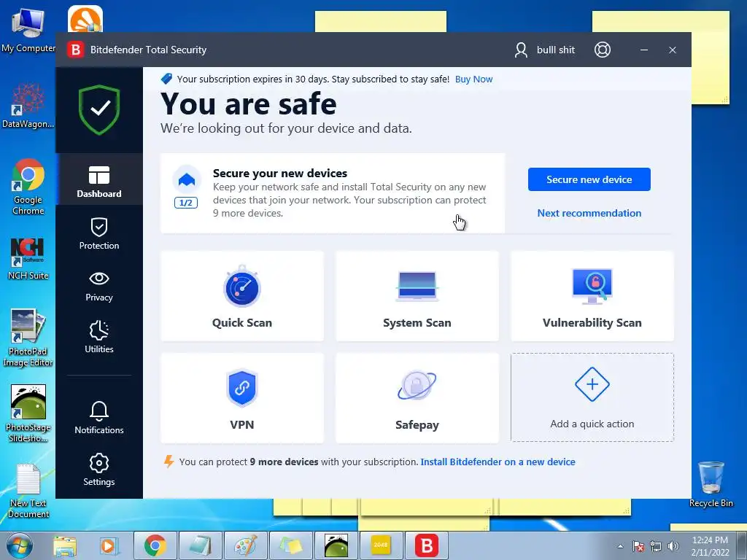Click the Bitdefender taskbar button
747x560 pixels.
coord(426,545)
